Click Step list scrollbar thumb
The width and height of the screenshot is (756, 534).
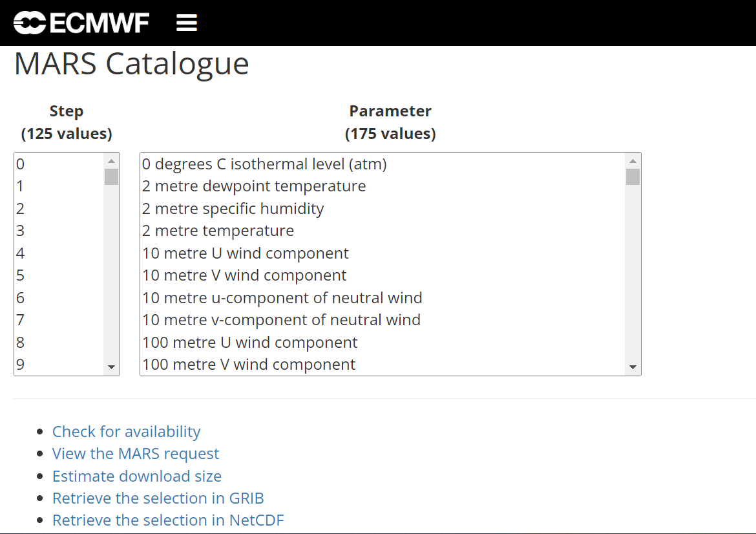coord(111,176)
